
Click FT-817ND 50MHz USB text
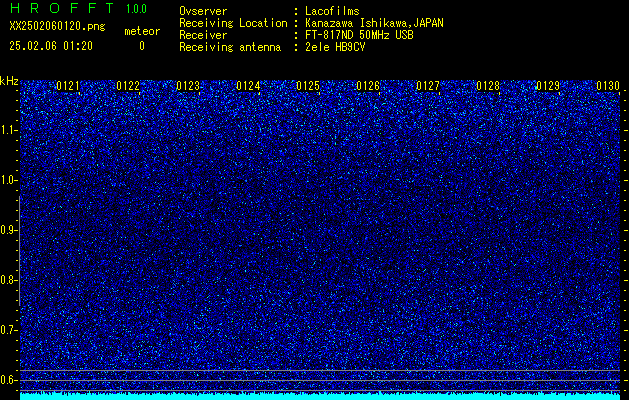click(359, 35)
